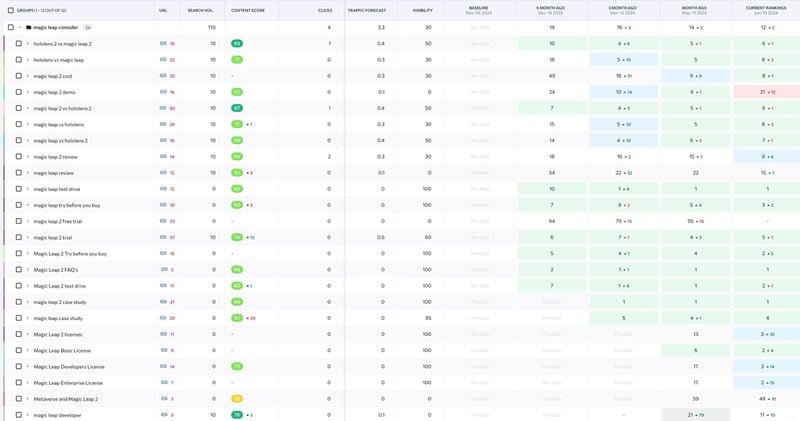Click the 24 count badge beside magic leap consider
The height and width of the screenshot is (421, 800).
pos(87,28)
